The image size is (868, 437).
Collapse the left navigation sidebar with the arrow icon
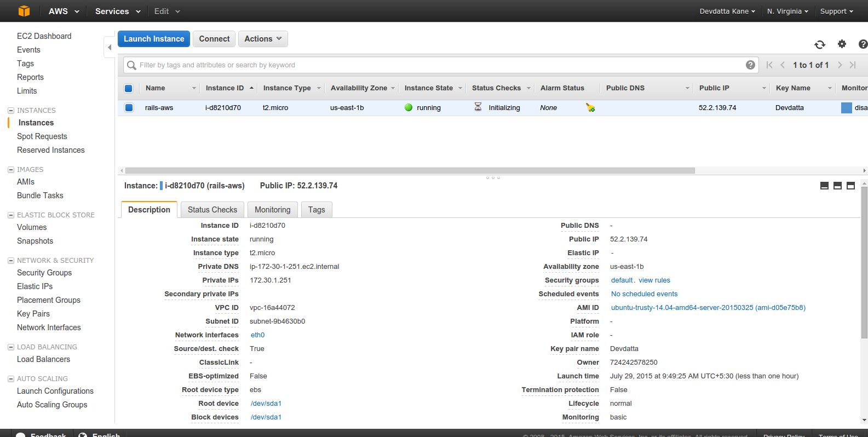tap(110, 48)
